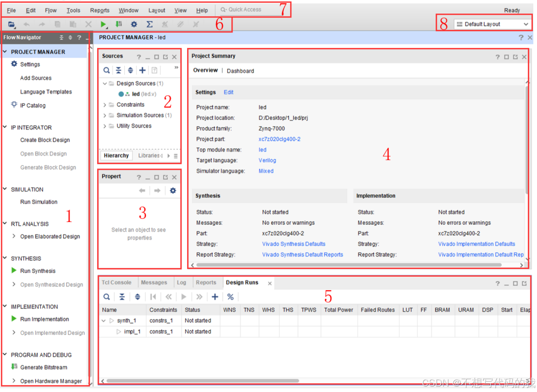Click Vivado Synthesis Defaults strategy link
The width and height of the screenshot is (537, 392).
point(294,244)
